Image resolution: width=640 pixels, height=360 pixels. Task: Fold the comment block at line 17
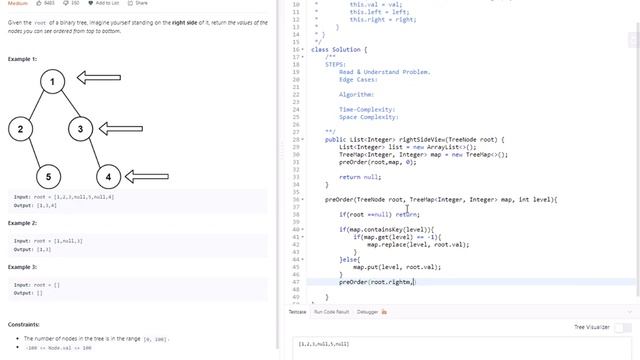pos(302,57)
